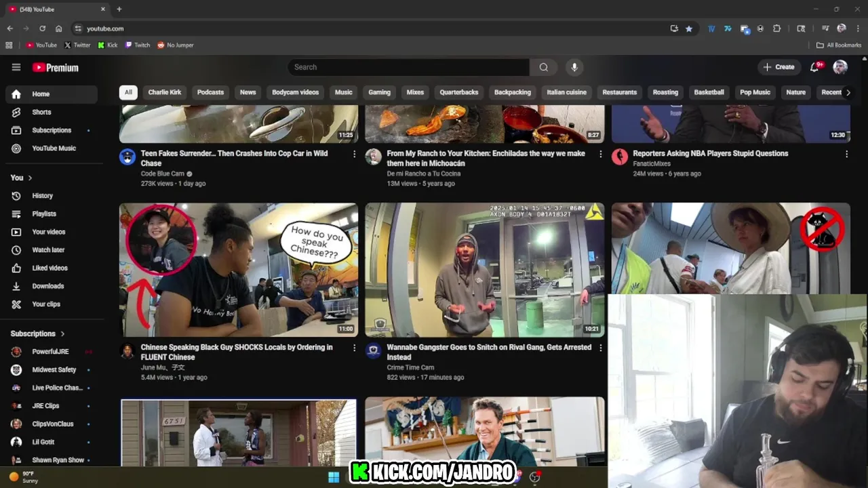Open Your videos
This screenshot has height=488, width=868.
pyautogui.click(x=52, y=232)
